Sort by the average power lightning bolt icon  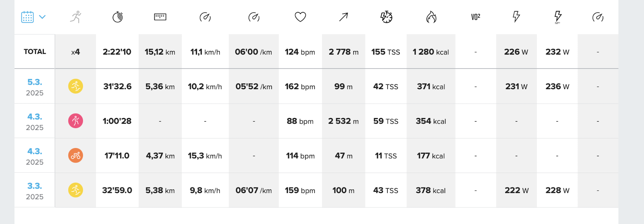coord(516,17)
